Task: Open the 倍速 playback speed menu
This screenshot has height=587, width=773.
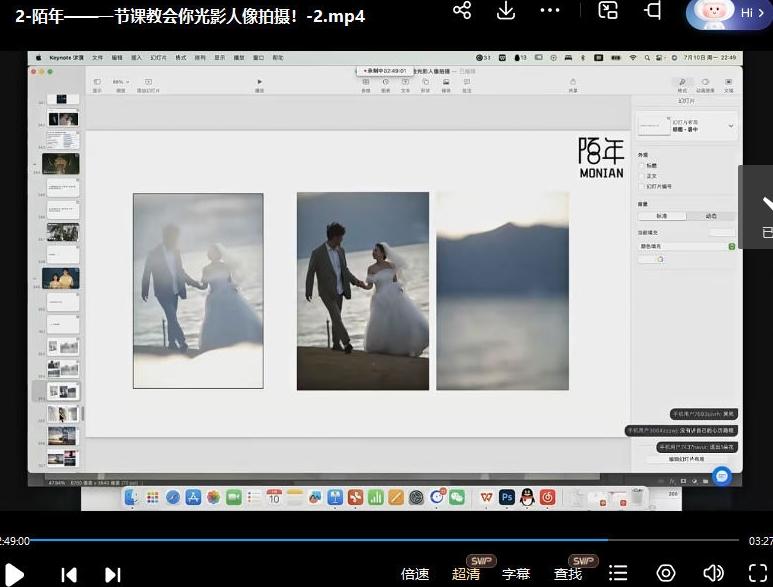Action: click(x=415, y=574)
